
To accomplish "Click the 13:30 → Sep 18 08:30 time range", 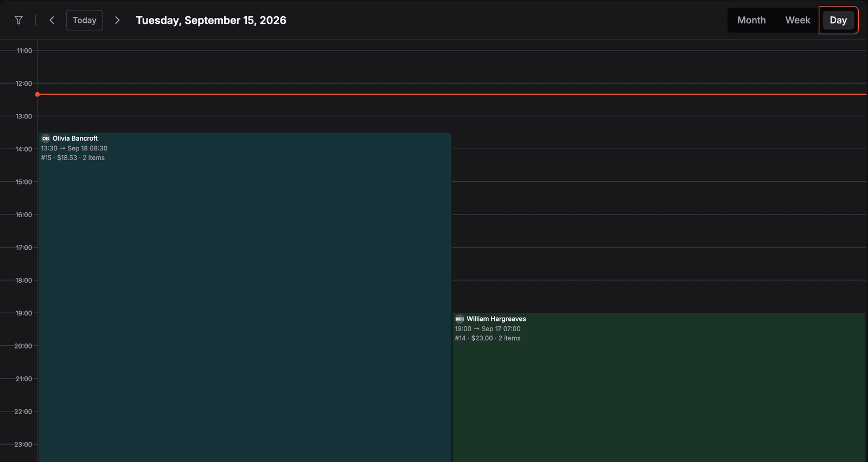I will 74,148.
